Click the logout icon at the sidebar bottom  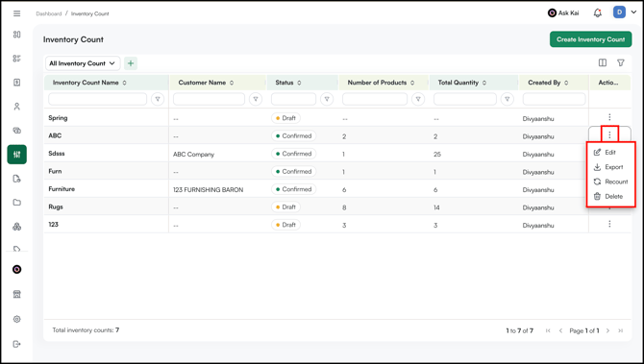pyautogui.click(x=17, y=344)
